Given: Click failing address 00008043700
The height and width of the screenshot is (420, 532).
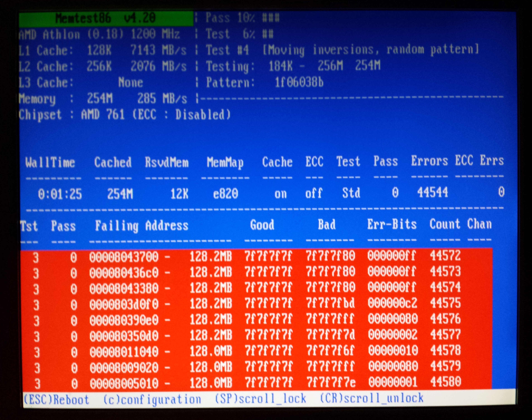Looking at the screenshot, I should [124, 257].
